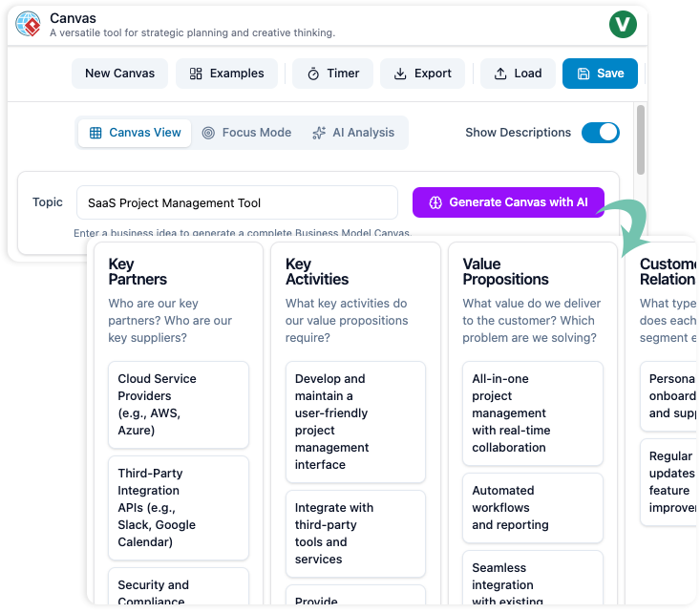Select the Cloud Service Providers card

click(178, 404)
